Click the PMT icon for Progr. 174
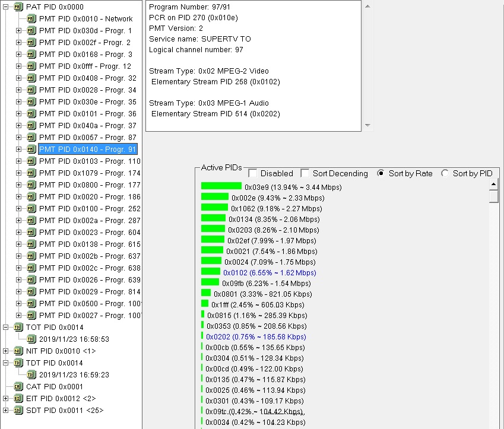Screen dimensions: 504x429 point(31,173)
